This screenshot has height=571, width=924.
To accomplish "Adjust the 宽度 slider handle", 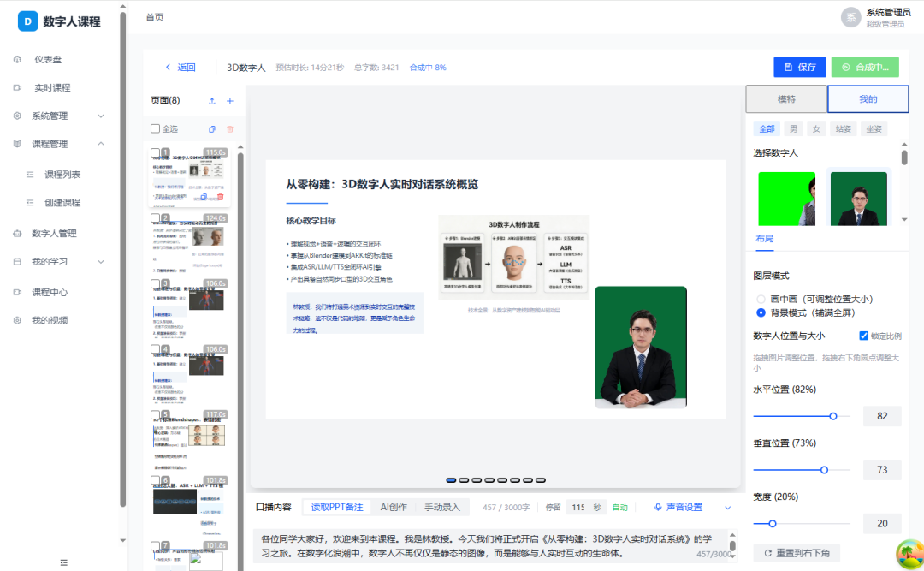I will (x=773, y=524).
